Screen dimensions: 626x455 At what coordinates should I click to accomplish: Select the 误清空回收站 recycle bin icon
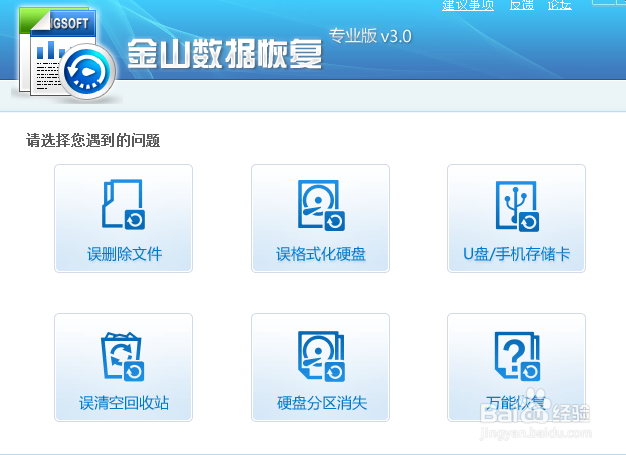tap(123, 356)
